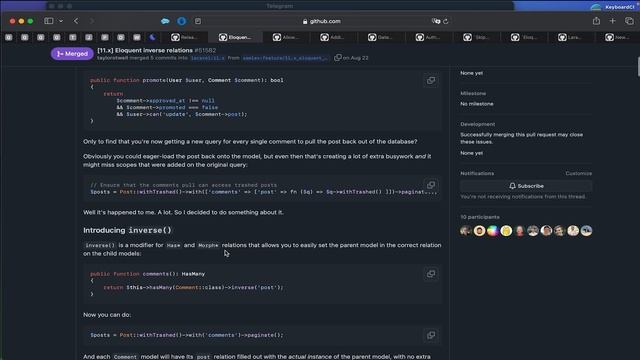Open the blue cloud extension icon
This screenshot has width=640, height=360.
165,21
